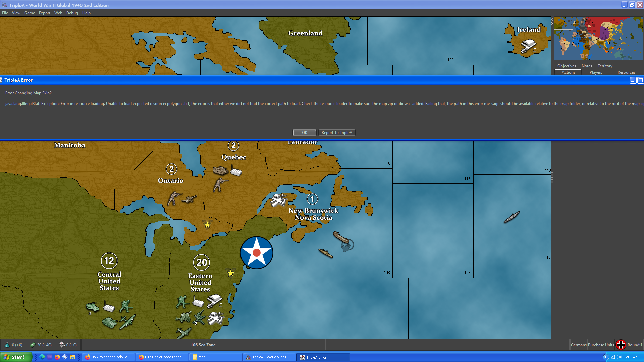This screenshot has width=644, height=362.
Task: Select the infantry unit in Ontario
Action: pyautogui.click(x=174, y=198)
